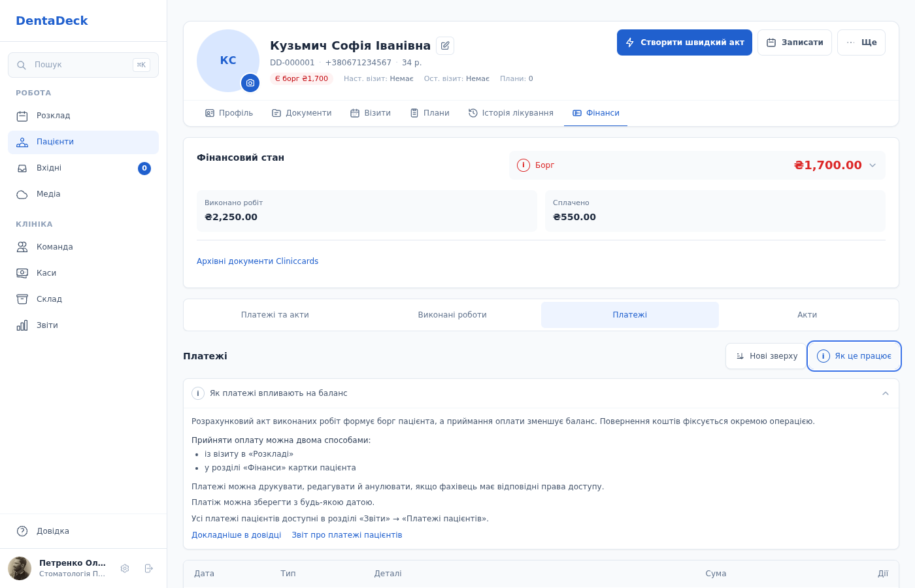This screenshot has height=588, width=915.
Task: Open Склад section in sidebar
Action: tap(83, 299)
